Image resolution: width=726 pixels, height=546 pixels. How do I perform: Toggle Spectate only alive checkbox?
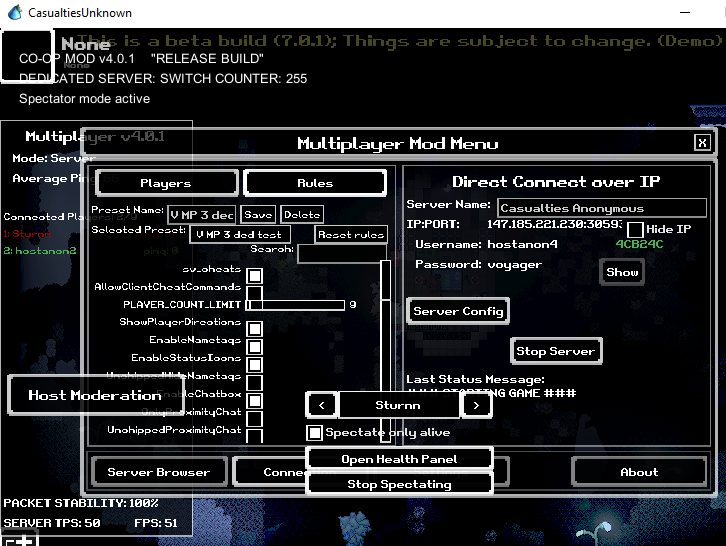pyautogui.click(x=315, y=433)
